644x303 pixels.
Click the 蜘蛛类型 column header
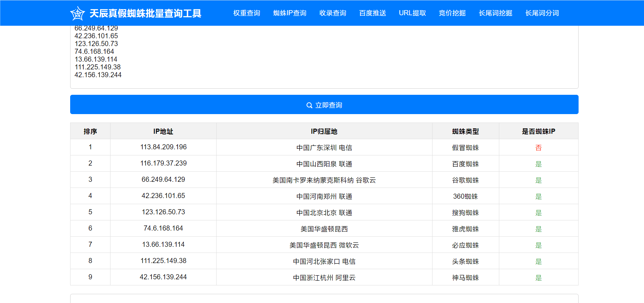click(466, 131)
